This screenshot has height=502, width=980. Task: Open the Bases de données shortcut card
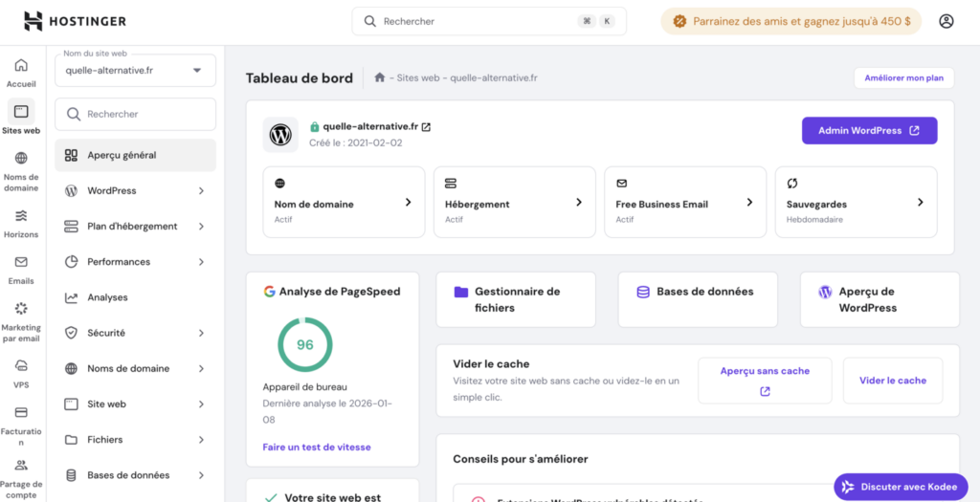698,299
